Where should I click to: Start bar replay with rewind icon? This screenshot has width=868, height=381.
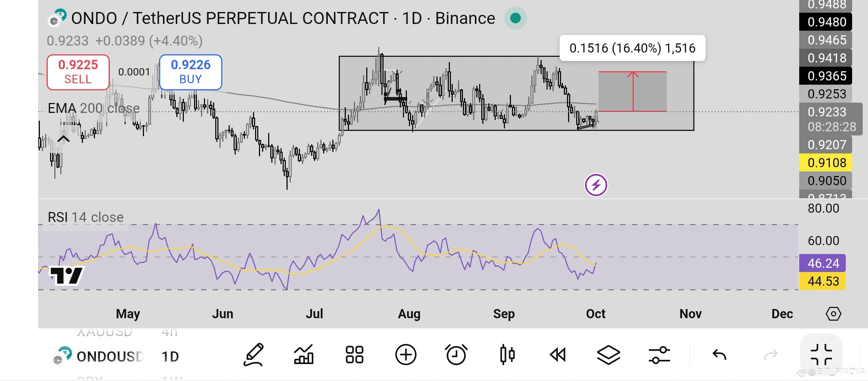(x=558, y=355)
